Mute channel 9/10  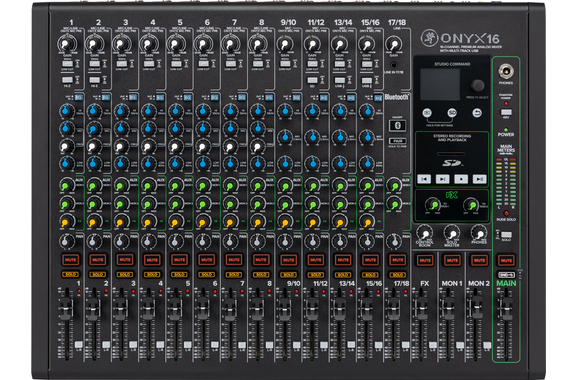click(288, 260)
